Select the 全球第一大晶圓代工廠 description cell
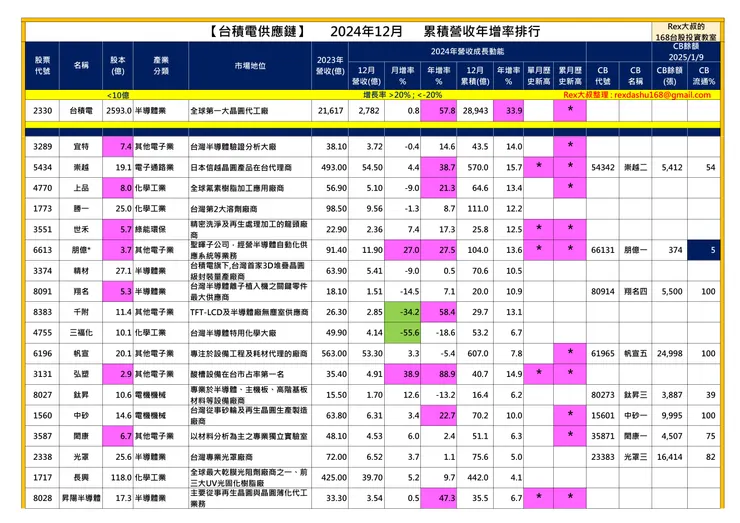 (250, 110)
